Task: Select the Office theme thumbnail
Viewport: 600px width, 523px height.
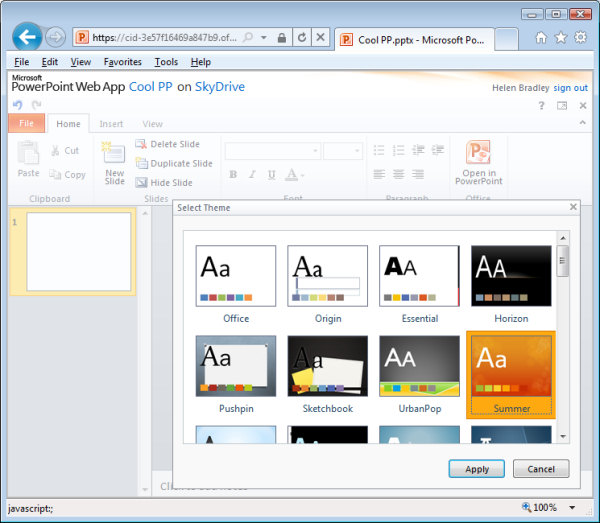Action: (x=236, y=276)
